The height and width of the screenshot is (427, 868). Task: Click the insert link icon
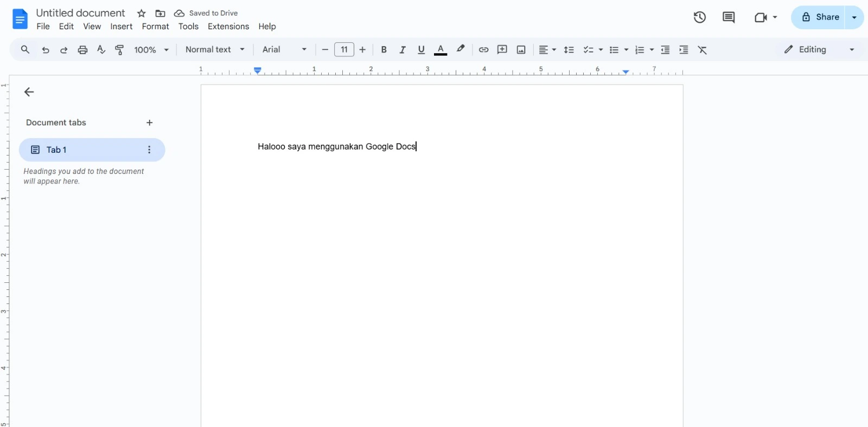[483, 50]
